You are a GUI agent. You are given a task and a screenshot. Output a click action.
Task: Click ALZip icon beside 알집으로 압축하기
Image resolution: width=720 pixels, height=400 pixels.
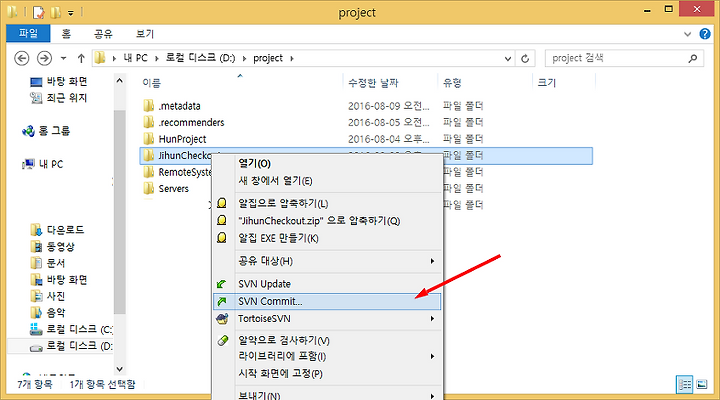click(x=222, y=203)
